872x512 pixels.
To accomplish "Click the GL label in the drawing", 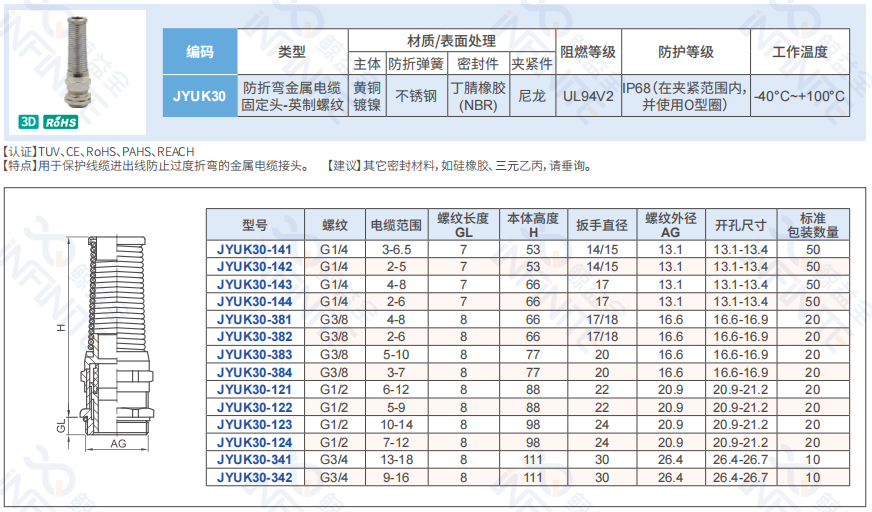I will [61, 426].
